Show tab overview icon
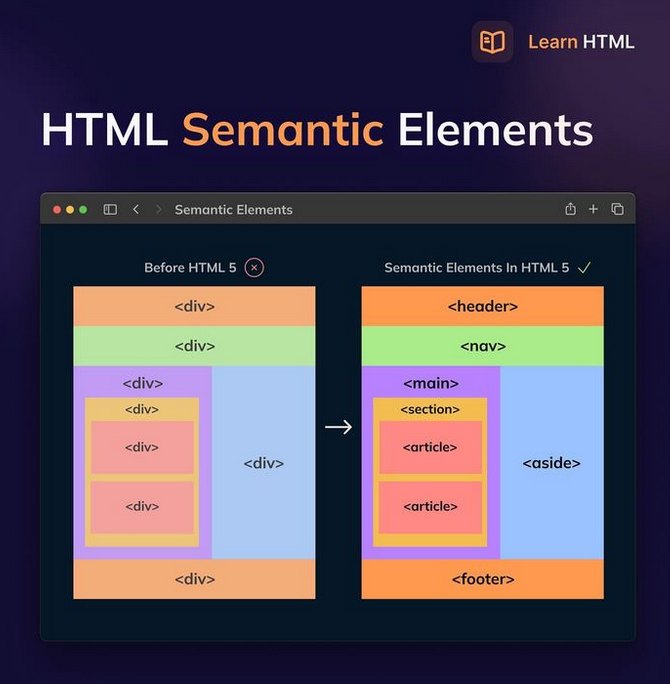The image size is (670, 684). point(617,209)
